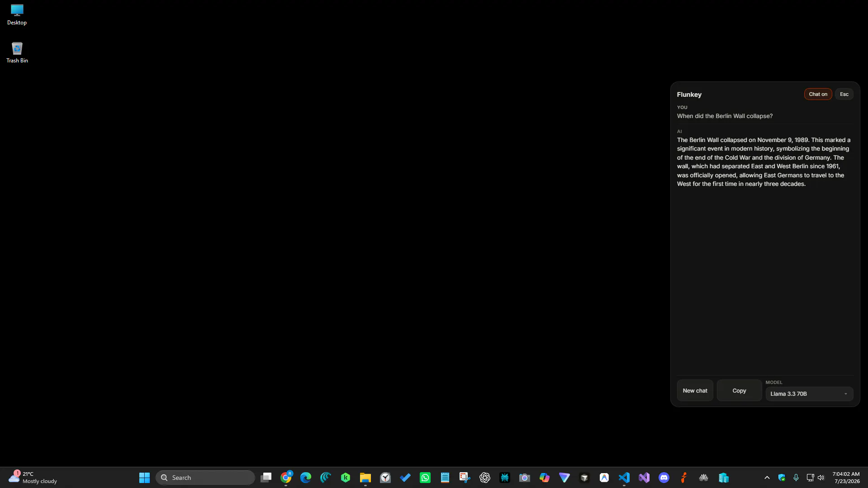Toggle the Chat on button in Flunkey
The width and height of the screenshot is (868, 488).
tap(818, 94)
